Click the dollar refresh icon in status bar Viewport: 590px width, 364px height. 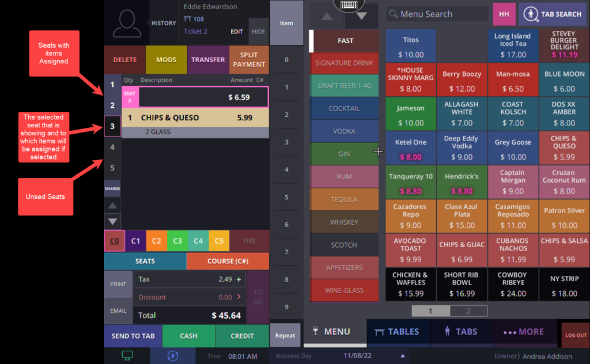point(173,355)
